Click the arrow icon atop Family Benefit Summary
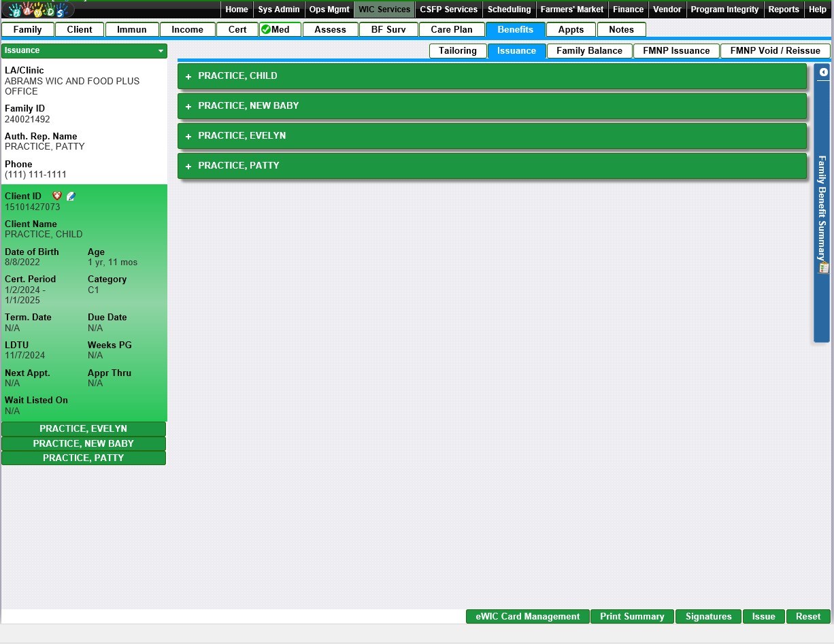 click(824, 72)
